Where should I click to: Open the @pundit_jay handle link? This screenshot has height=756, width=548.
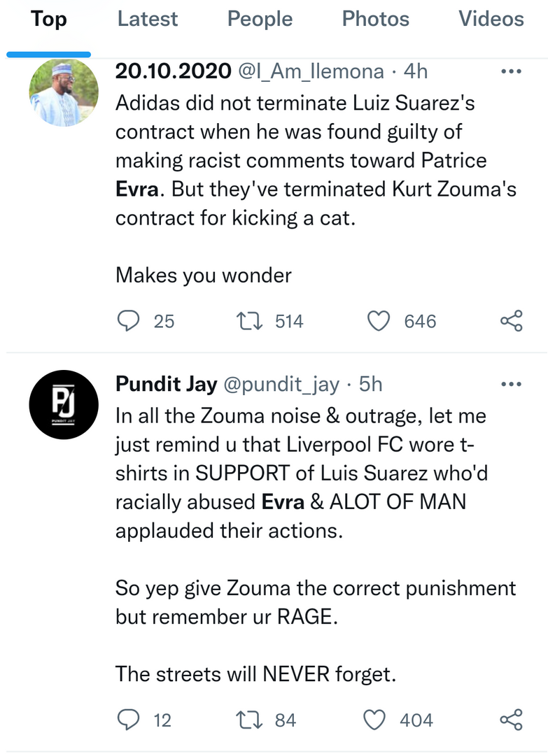[x=281, y=384]
